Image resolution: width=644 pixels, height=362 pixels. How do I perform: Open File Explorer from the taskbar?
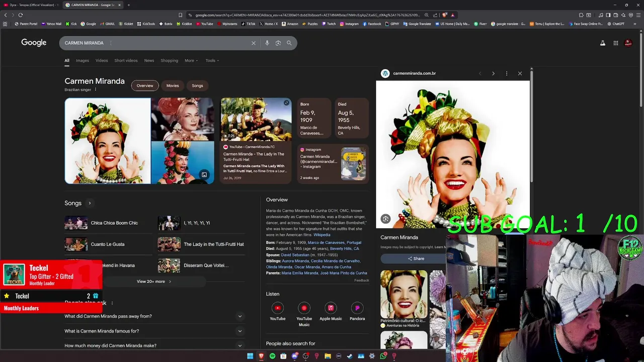(328, 356)
